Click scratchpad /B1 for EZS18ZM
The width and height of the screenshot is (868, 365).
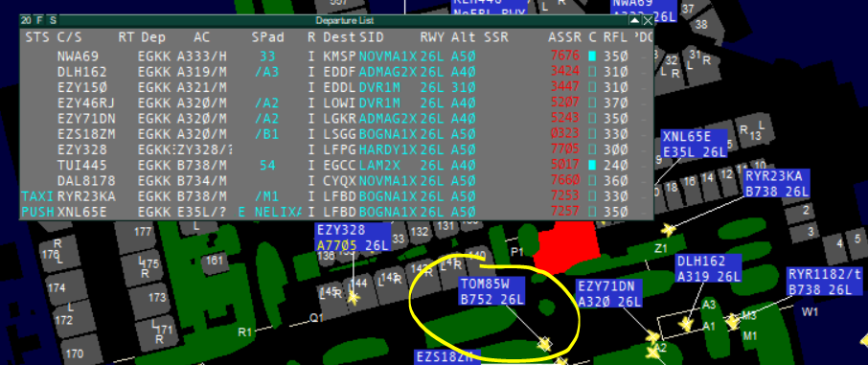click(267, 133)
